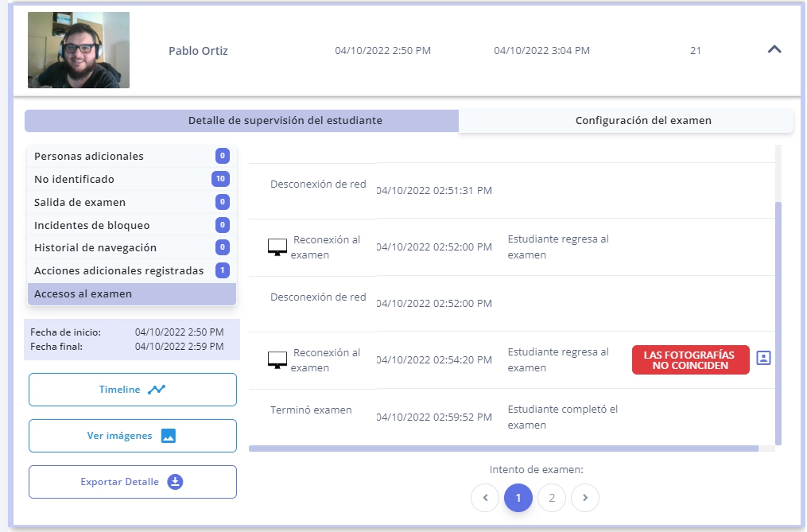The height and width of the screenshot is (532, 807).
Task: Click the Las fotografías no coinciden badge
Action: point(690,359)
